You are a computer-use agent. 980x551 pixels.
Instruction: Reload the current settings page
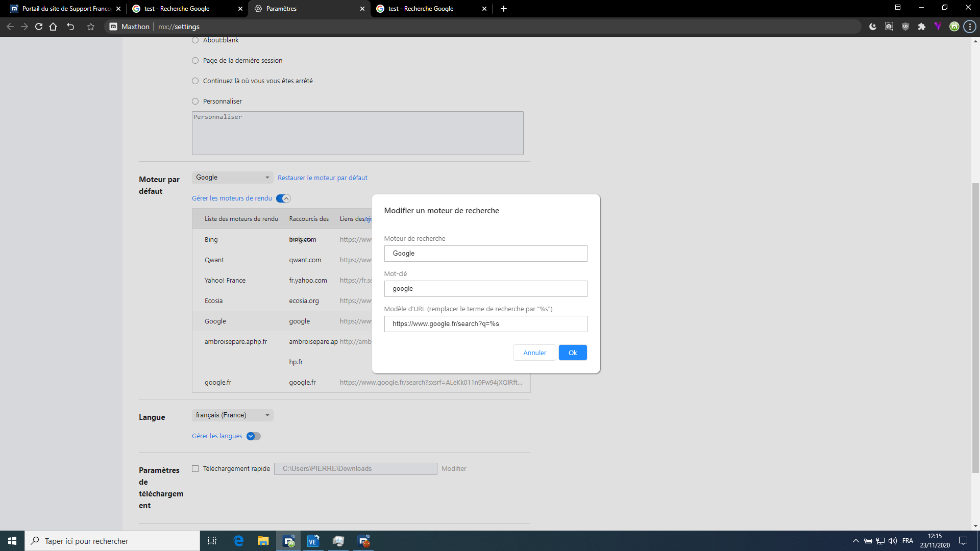point(39,27)
